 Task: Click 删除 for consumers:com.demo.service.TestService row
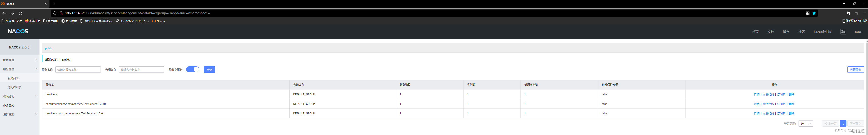click(x=792, y=104)
